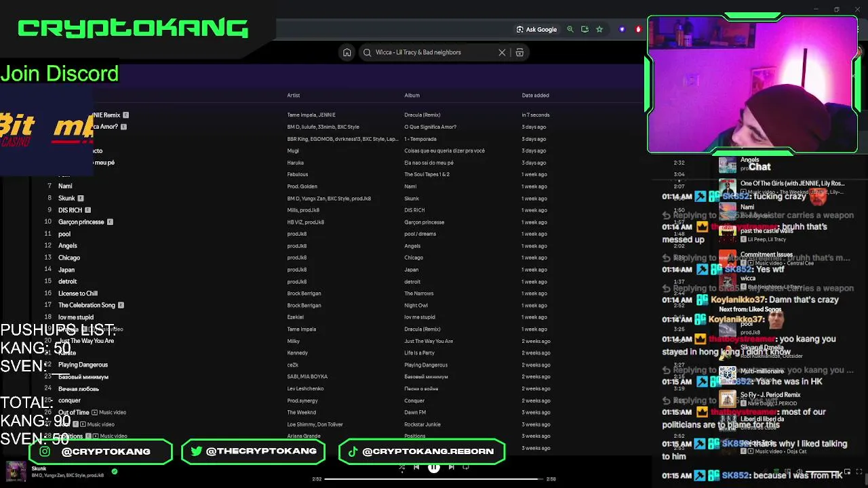Click inside the Wicca search input field
The image size is (868, 488).
[434, 52]
